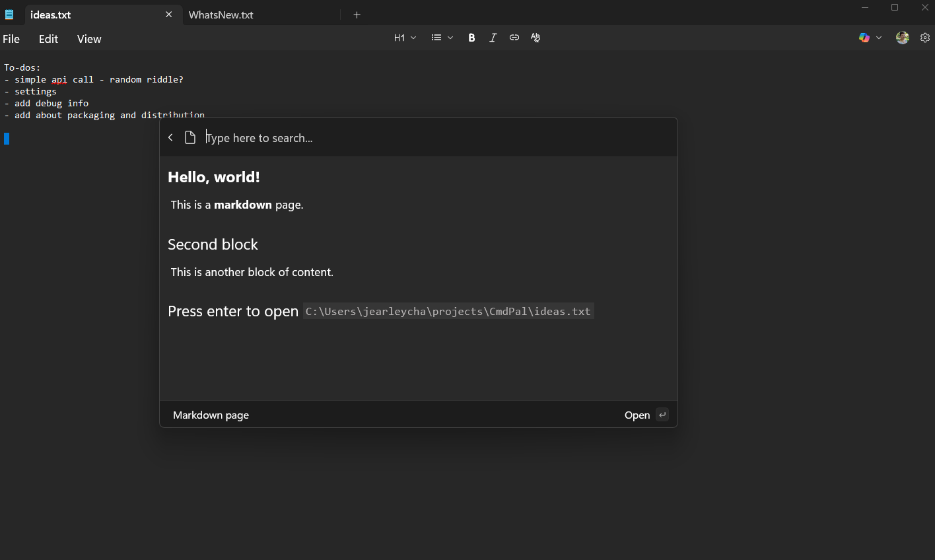Open the File menu
Image resolution: width=935 pixels, height=560 pixels.
[x=11, y=39]
